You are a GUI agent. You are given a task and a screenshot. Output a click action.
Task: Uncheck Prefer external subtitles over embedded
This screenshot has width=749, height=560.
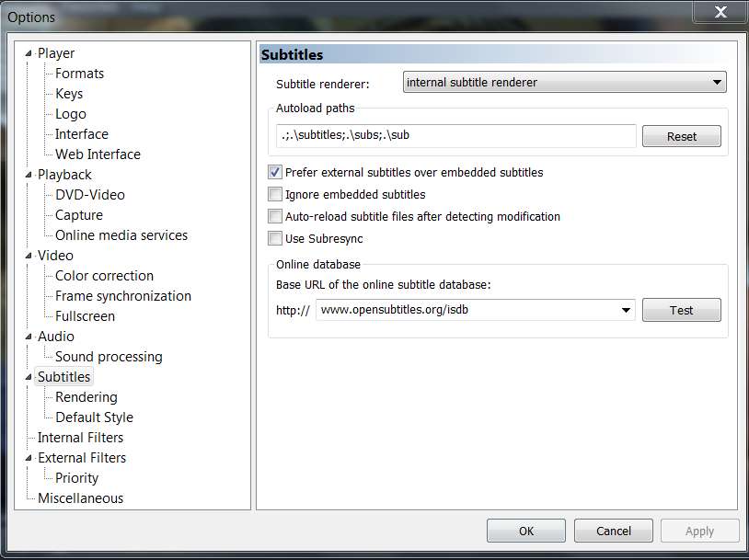[x=275, y=172]
